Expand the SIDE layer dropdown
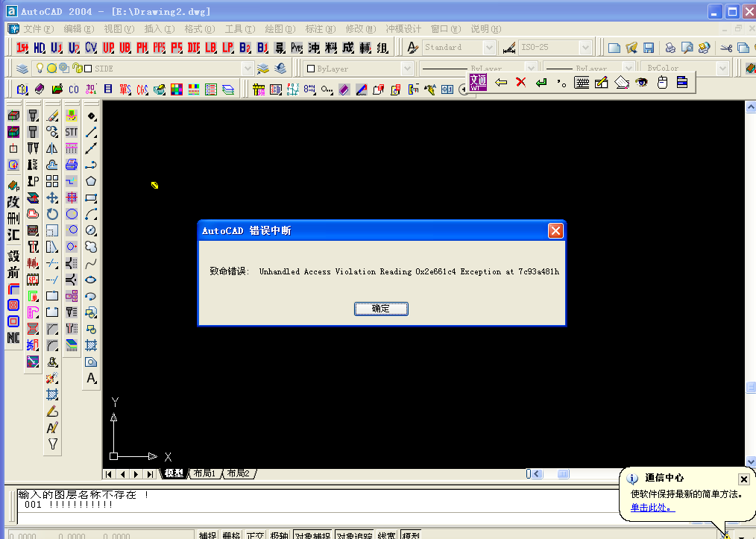Viewport: 756px width, 539px height. point(248,69)
